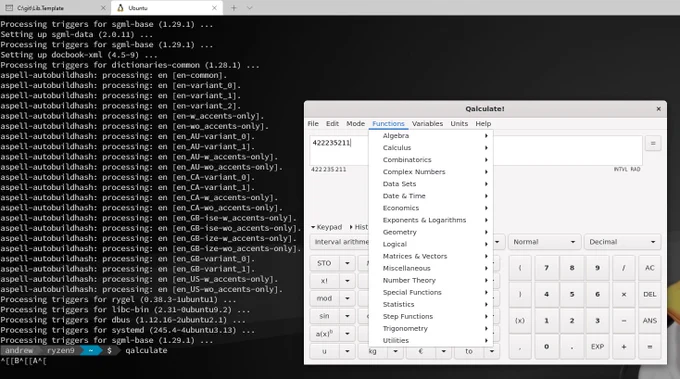Click the equals icon beside the expression field
Viewport: 680px width, 379px height.
[653, 143]
